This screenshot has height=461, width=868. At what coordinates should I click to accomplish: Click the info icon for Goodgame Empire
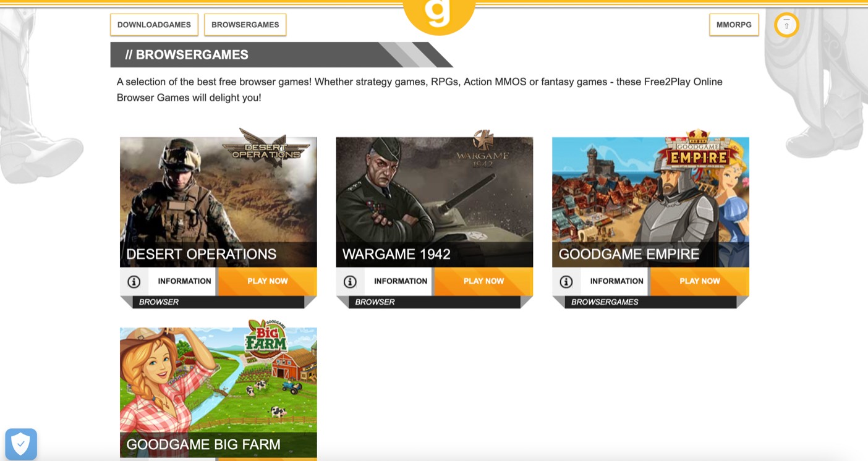pyautogui.click(x=566, y=282)
